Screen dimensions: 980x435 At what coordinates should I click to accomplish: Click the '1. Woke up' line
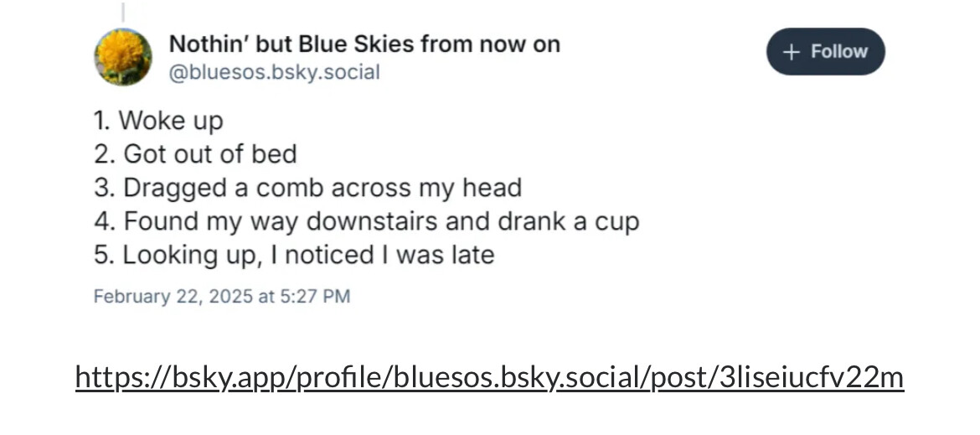(158, 121)
